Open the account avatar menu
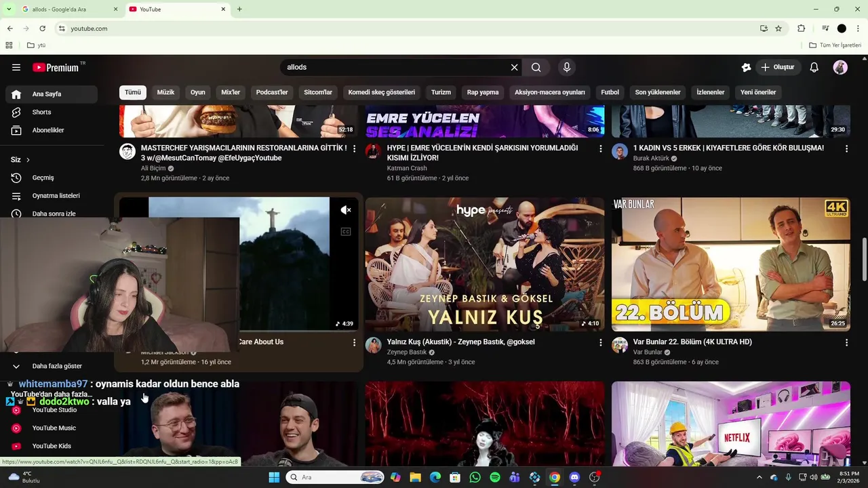 coord(840,67)
